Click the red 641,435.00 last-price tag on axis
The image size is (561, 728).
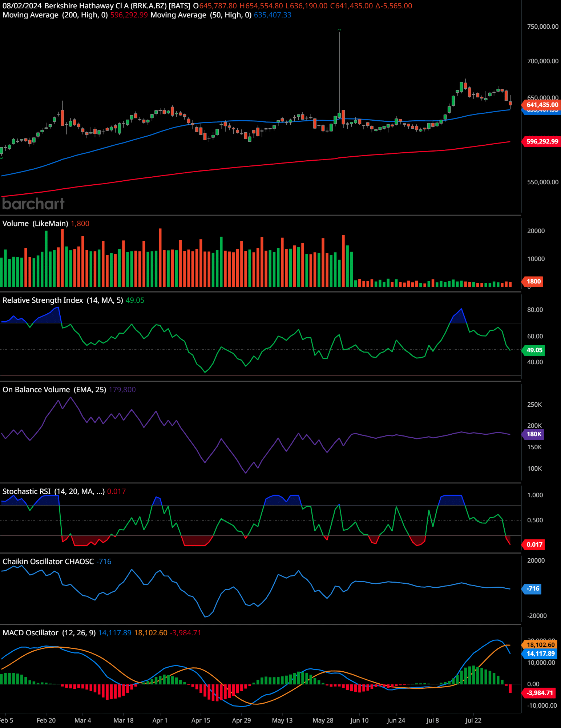(542, 105)
